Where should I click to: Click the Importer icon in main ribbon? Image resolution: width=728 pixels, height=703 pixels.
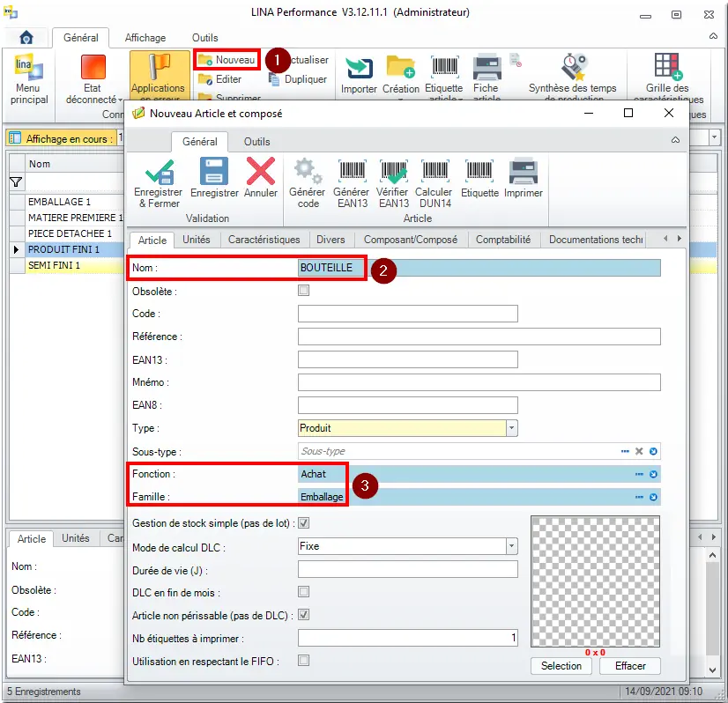(359, 68)
